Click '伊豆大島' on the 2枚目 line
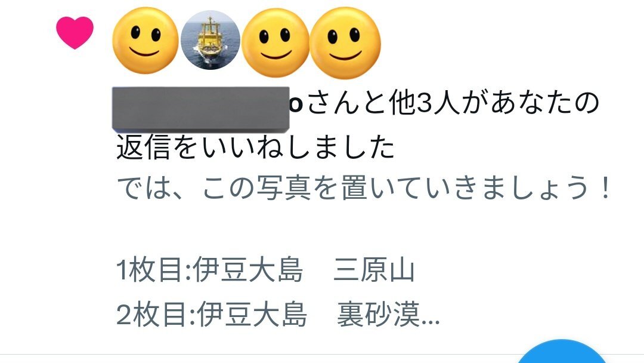Image resolution: width=644 pixels, height=363 pixels. (x=252, y=315)
